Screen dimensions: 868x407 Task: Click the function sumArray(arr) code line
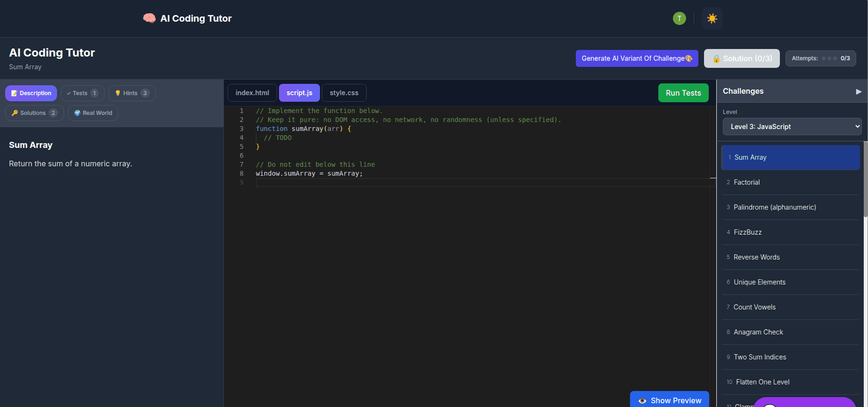tap(303, 129)
